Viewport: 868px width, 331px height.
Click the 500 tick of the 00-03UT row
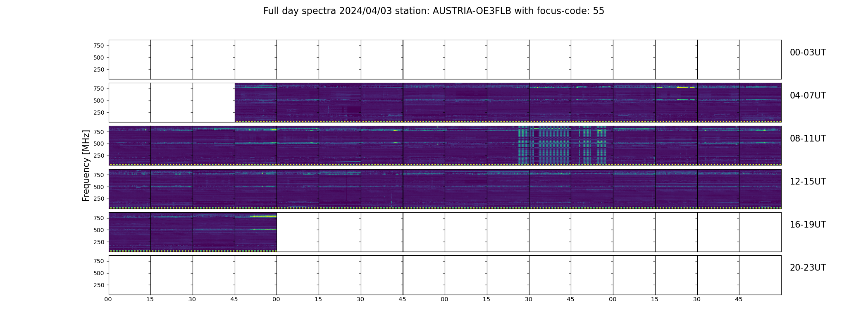[x=99, y=58]
